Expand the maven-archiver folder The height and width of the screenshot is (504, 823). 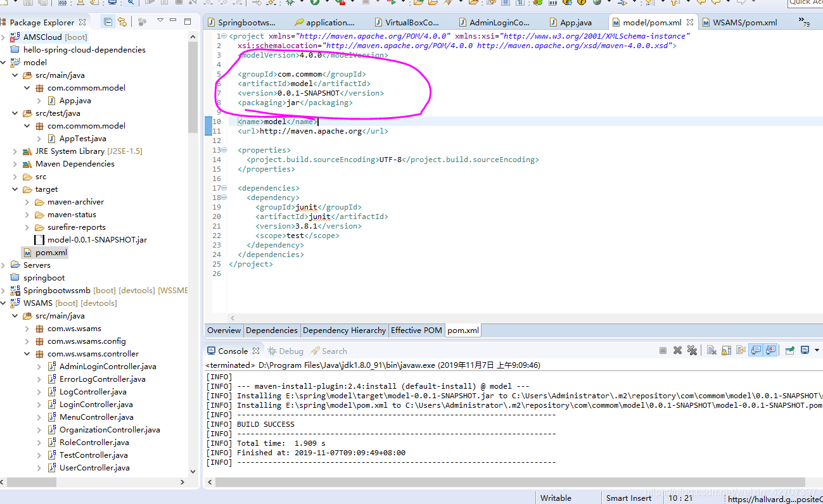(27, 202)
